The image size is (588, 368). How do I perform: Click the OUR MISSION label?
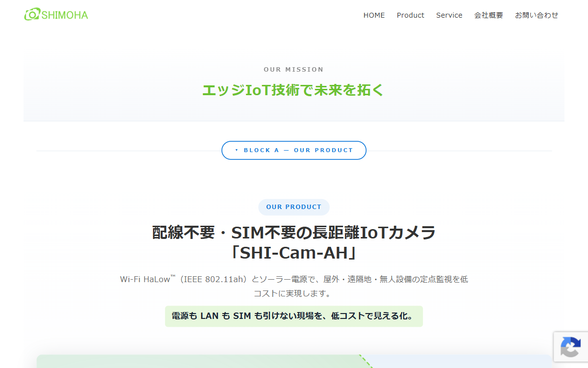click(x=294, y=70)
